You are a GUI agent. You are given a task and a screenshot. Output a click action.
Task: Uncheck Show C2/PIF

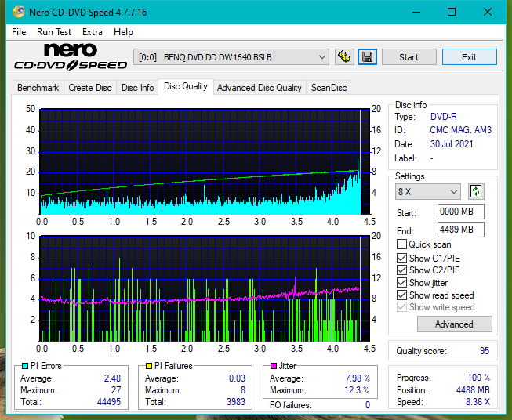(401, 270)
